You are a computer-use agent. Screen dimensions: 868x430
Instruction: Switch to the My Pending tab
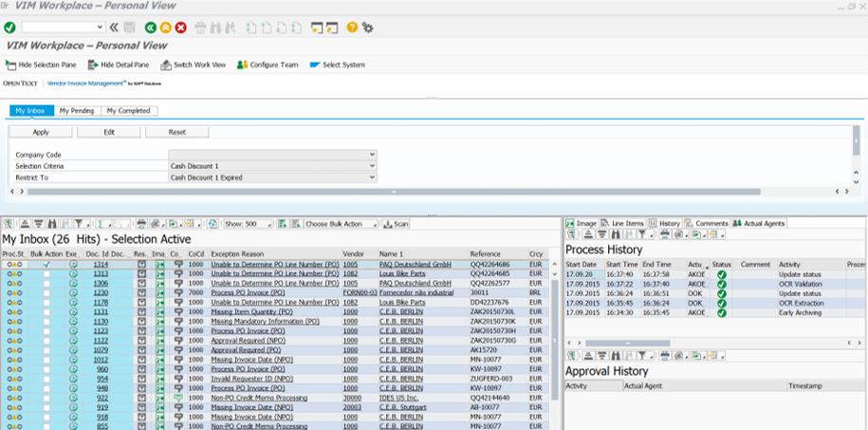[x=77, y=111]
